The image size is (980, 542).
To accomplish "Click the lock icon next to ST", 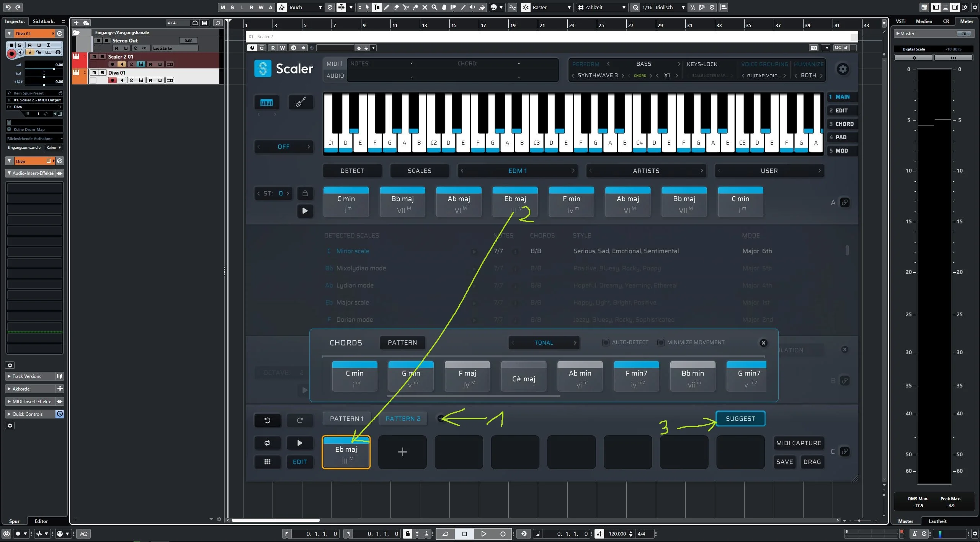I will tap(305, 194).
